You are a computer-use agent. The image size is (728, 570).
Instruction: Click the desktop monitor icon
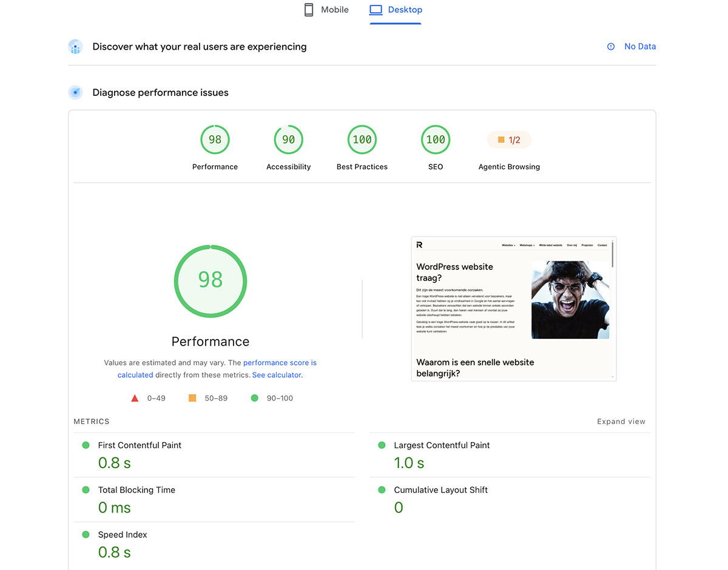pos(376,10)
